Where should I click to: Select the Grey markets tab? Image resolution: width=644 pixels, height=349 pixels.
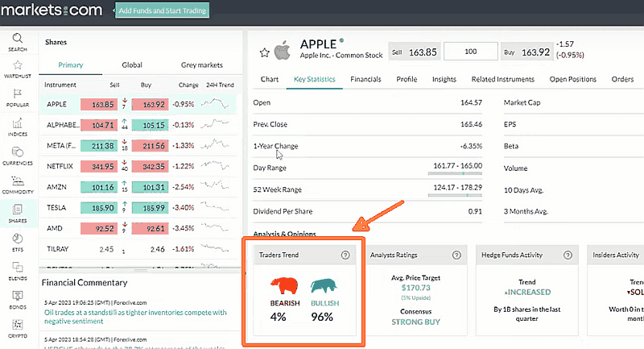pyautogui.click(x=201, y=64)
